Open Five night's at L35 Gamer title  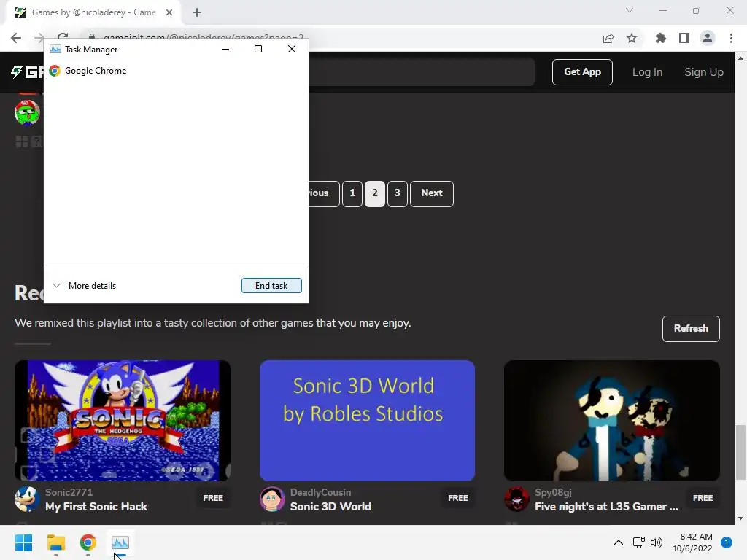606,507
